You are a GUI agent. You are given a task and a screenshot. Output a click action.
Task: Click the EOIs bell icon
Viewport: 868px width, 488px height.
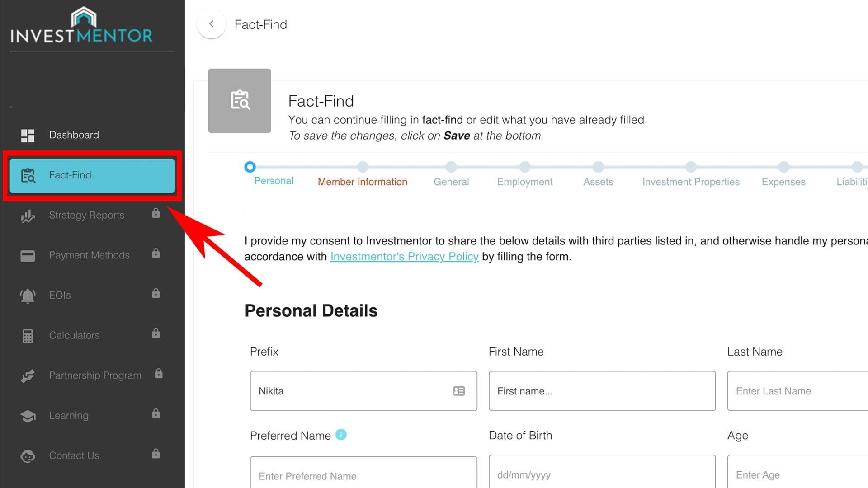coord(28,296)
